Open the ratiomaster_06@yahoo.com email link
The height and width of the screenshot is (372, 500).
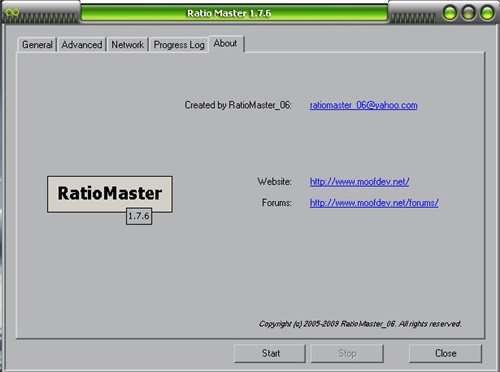(x=363, y=105)
